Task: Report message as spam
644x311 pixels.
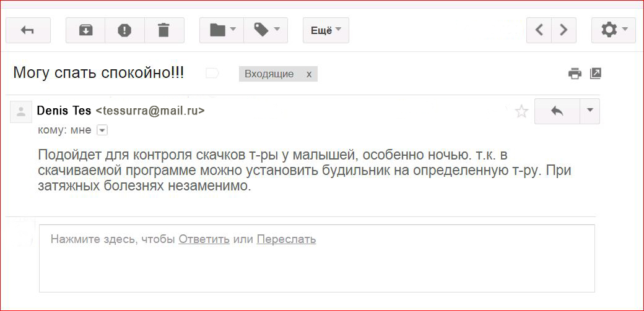Action: [x=124, y=30]
